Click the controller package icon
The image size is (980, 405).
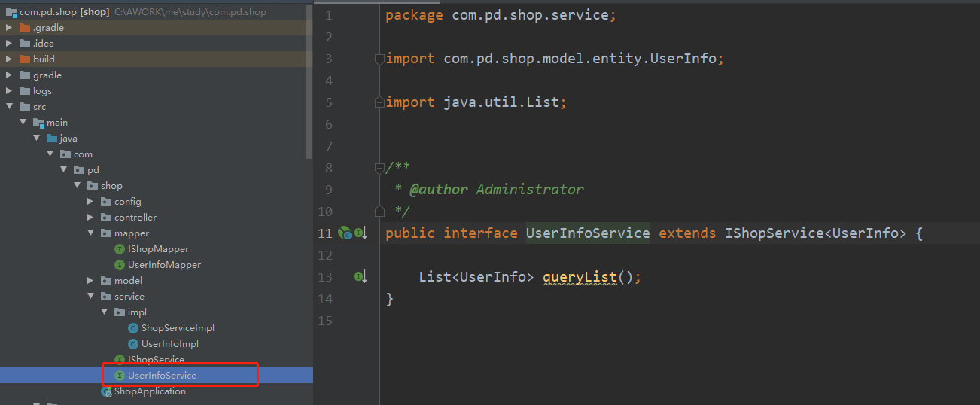[106, 217]
